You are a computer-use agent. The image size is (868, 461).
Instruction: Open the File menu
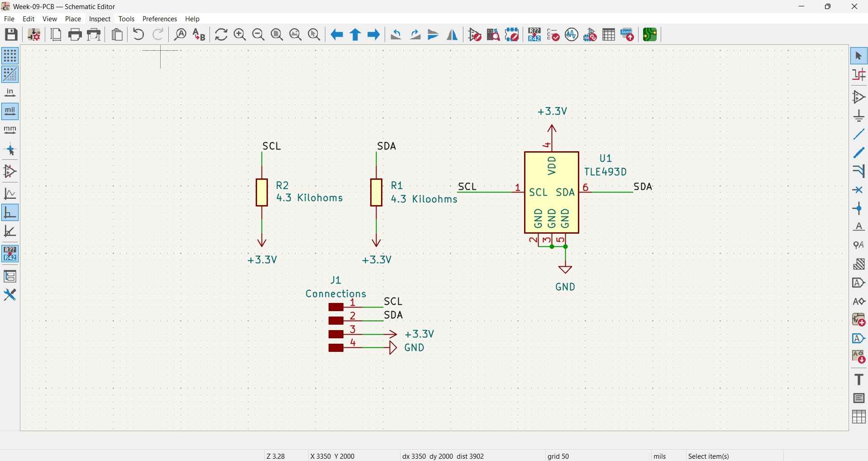coord(9,19)
